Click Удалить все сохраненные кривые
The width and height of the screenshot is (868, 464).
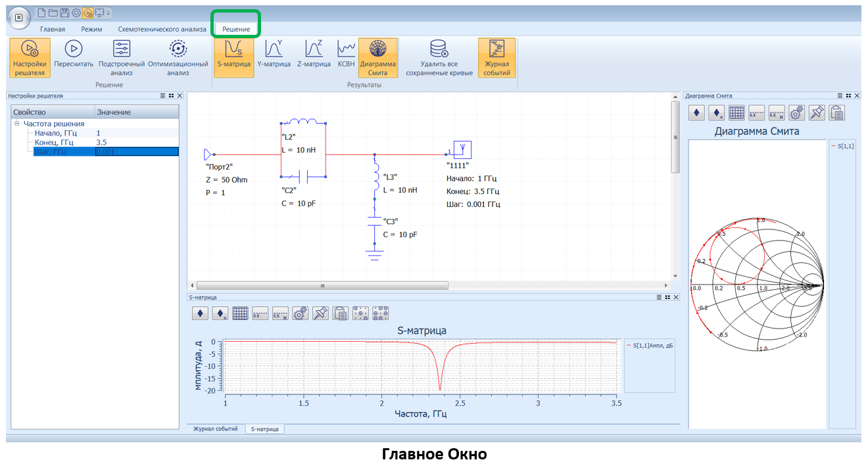pos(439,49)
